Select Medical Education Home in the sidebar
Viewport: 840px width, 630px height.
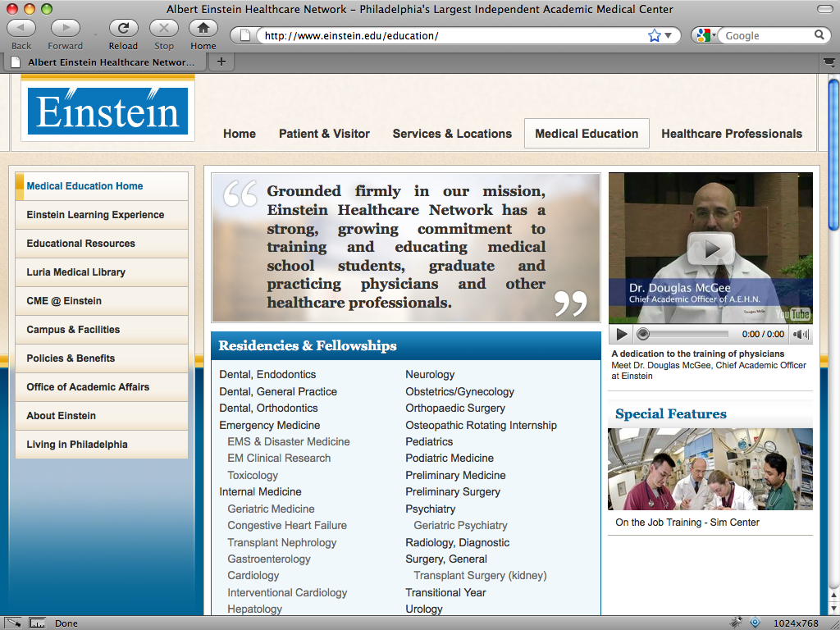point(102,186)
